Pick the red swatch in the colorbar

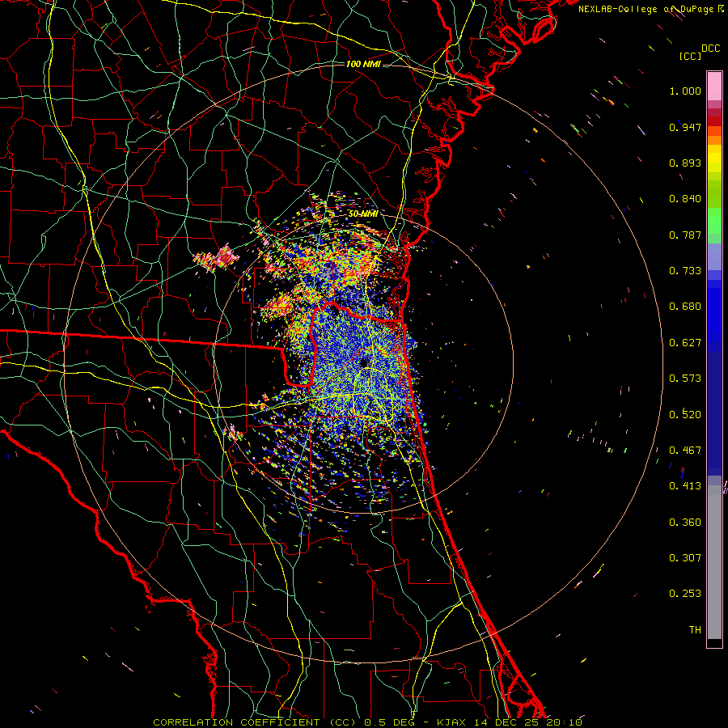[714, 121]
